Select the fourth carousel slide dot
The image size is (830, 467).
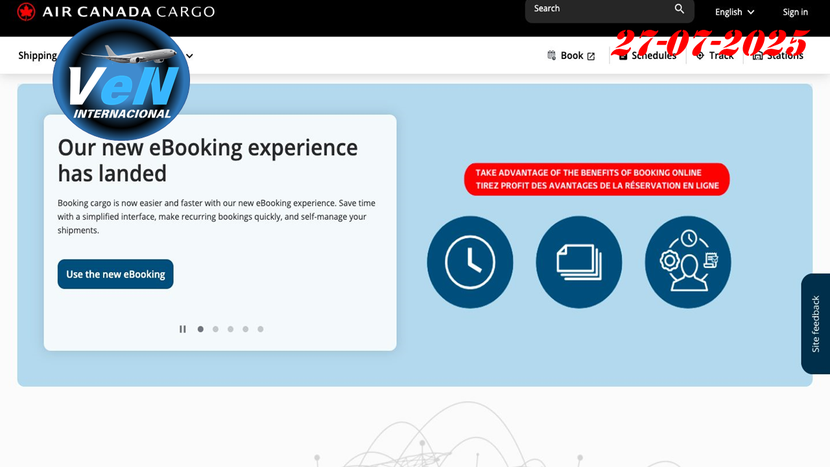click(246, 329)
